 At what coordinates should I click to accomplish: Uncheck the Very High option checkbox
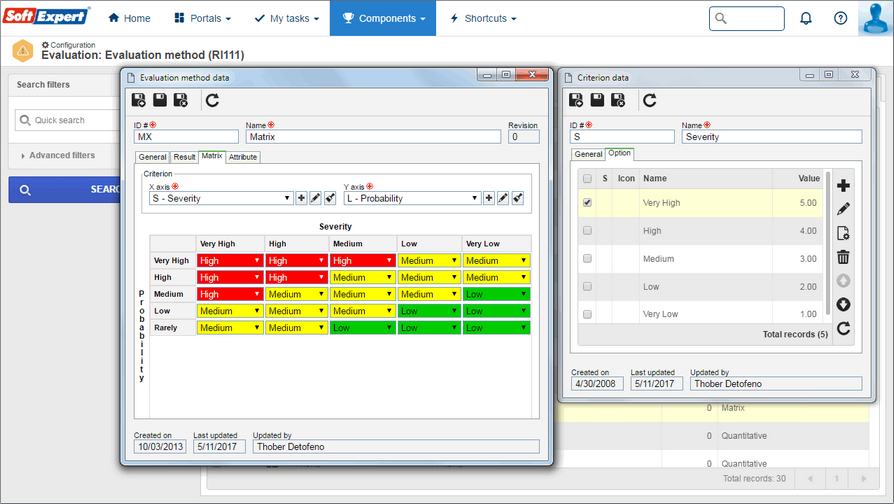(x=587, y=202)
